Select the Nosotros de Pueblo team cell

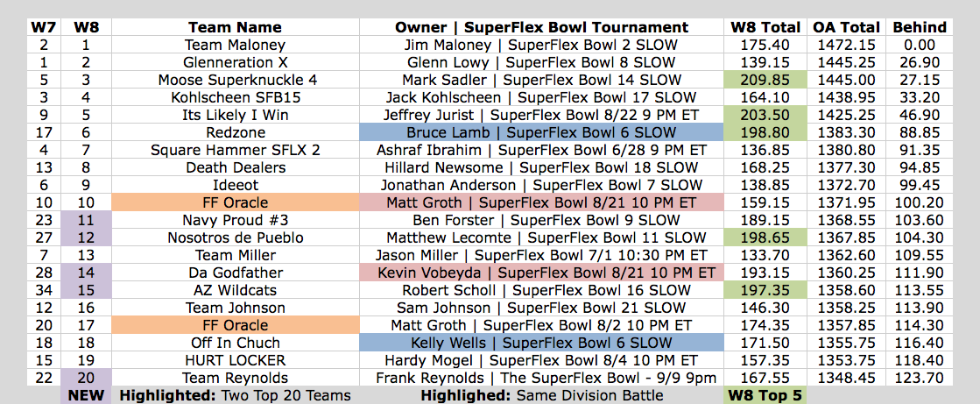[x=235, y=237]
